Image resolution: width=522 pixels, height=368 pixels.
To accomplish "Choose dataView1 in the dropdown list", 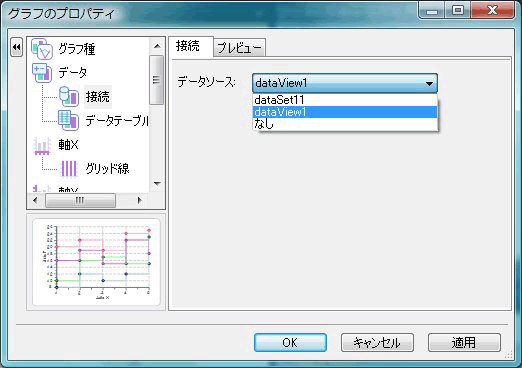I will (345, 112).
